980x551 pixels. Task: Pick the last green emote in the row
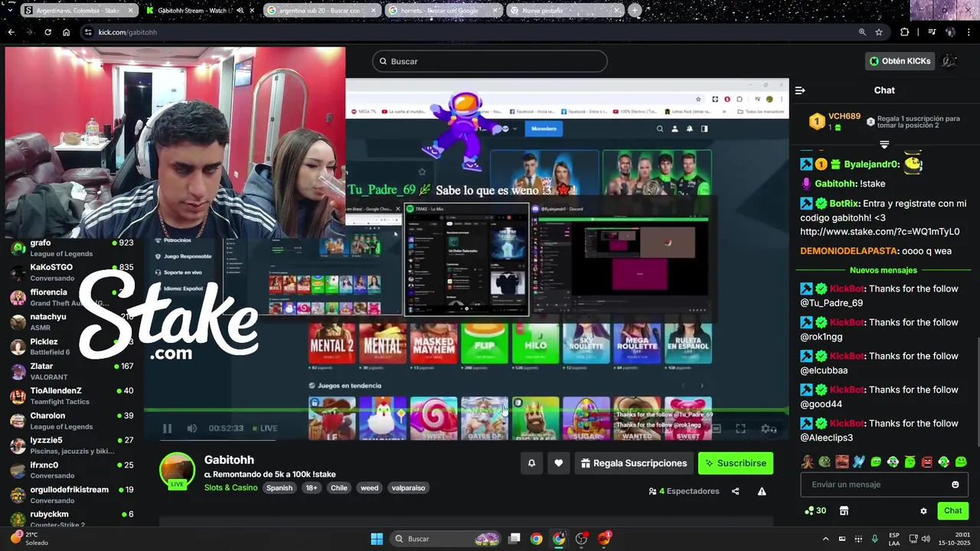coord(961,461)
